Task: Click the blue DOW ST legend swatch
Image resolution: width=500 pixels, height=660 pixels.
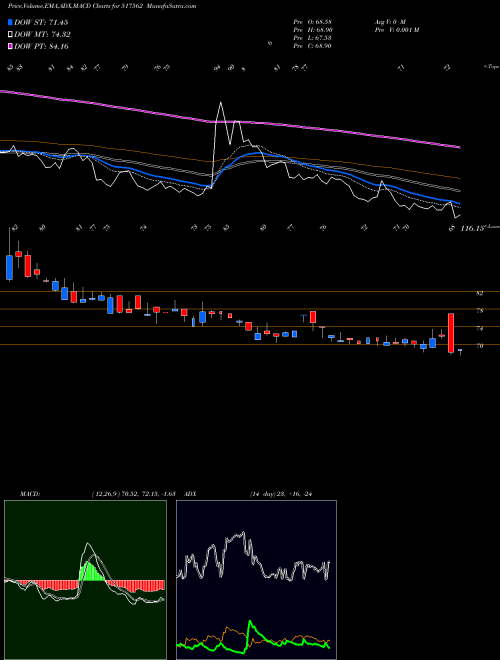Action: pyautogui.click(x=11, y=23)
